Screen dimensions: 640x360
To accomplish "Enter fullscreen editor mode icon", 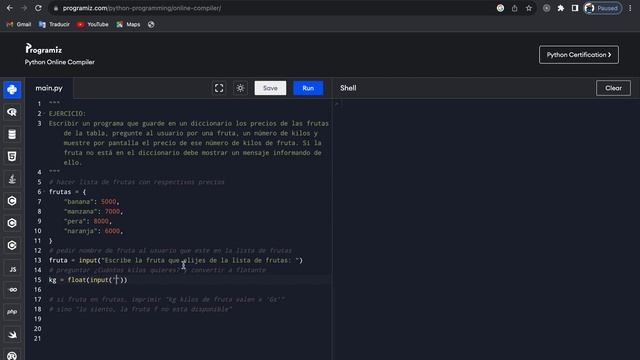I will click(x=219, y=88).
